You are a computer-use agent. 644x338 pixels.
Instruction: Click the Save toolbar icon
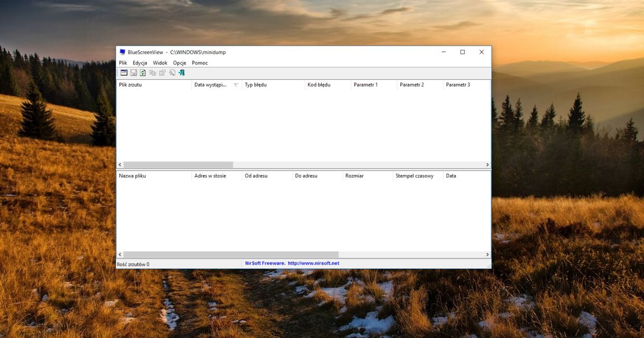[x=133, y=72]
